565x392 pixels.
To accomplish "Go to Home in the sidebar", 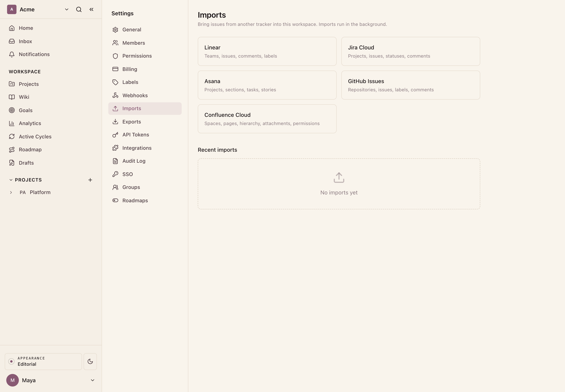I will [x=51, y=28].
